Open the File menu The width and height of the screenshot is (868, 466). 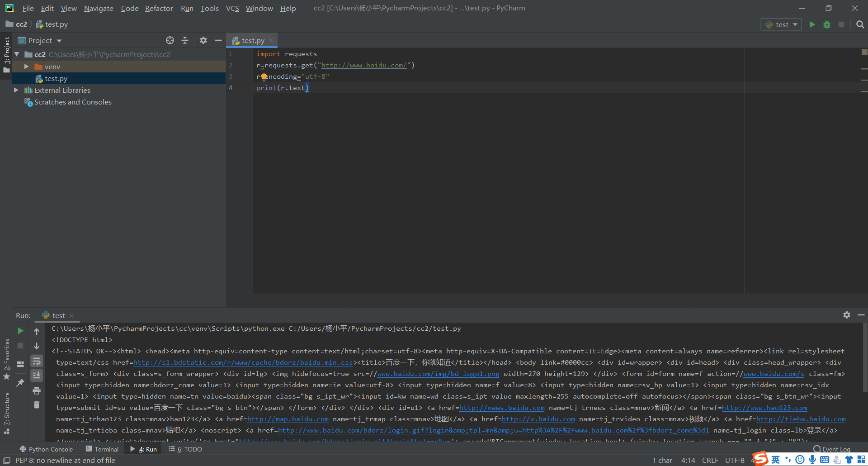click(x=28, y=8)
